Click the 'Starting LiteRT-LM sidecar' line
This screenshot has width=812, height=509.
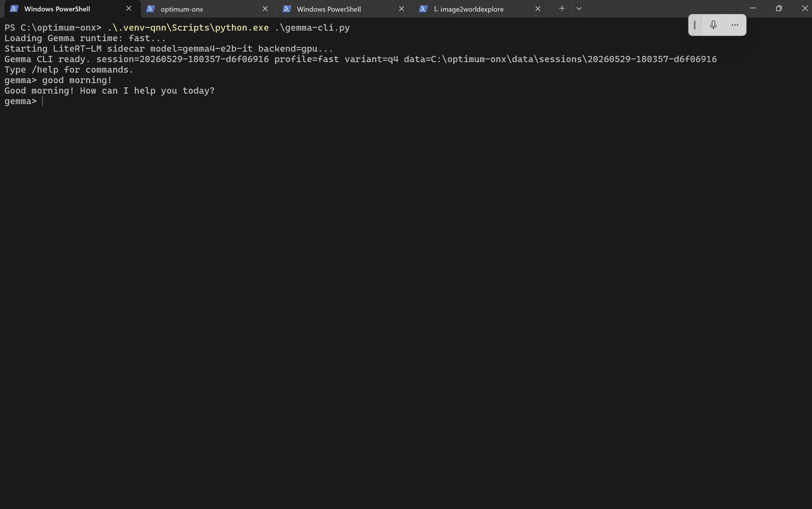(x=169, y=49)
